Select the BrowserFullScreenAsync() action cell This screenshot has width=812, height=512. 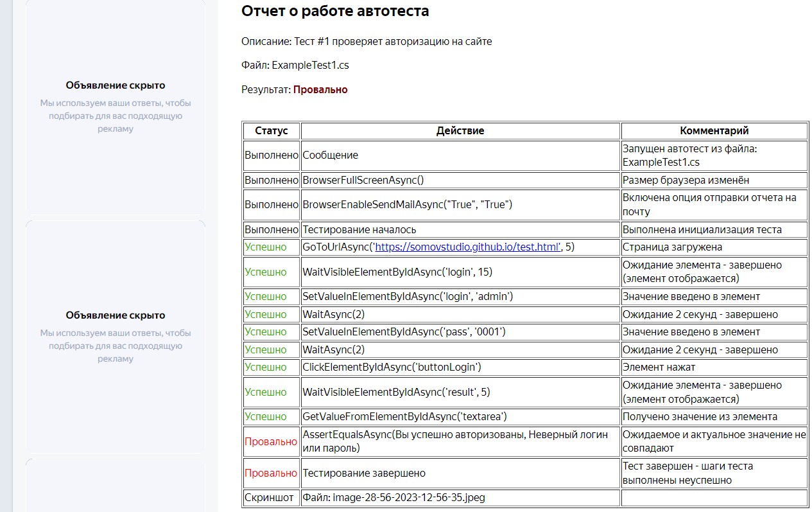click(363, 181)
